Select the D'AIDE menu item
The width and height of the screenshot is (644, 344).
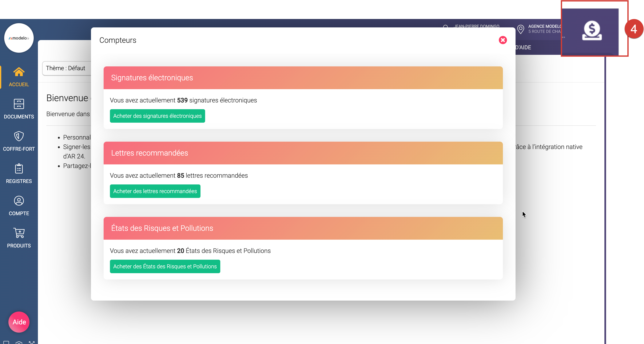pos(523,48)
